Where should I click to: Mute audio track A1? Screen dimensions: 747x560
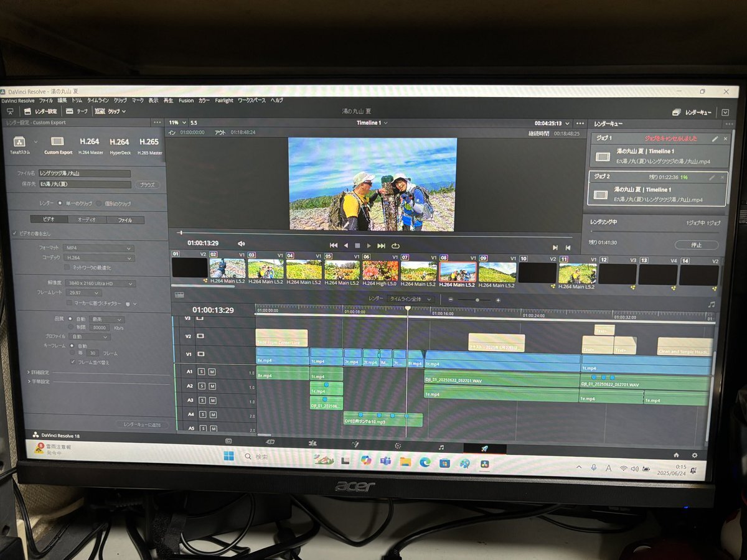212,371
